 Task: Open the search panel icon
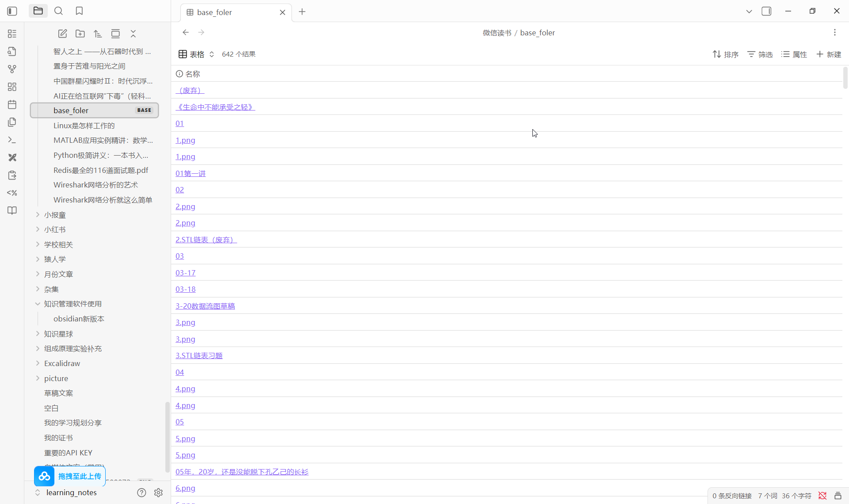point(58,11)
